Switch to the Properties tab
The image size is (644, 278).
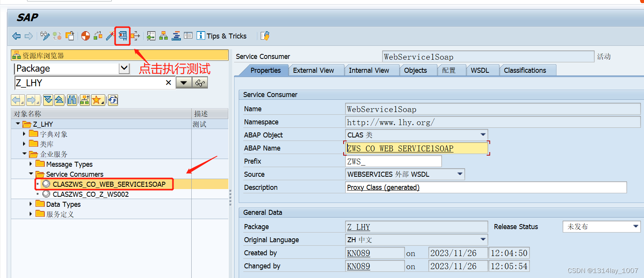click(x=265, y=70)
